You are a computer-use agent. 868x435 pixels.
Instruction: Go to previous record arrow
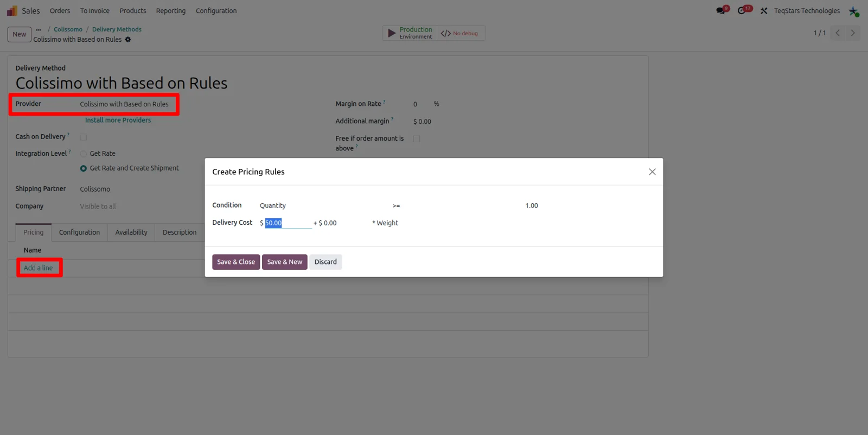[x=838, y=33]
